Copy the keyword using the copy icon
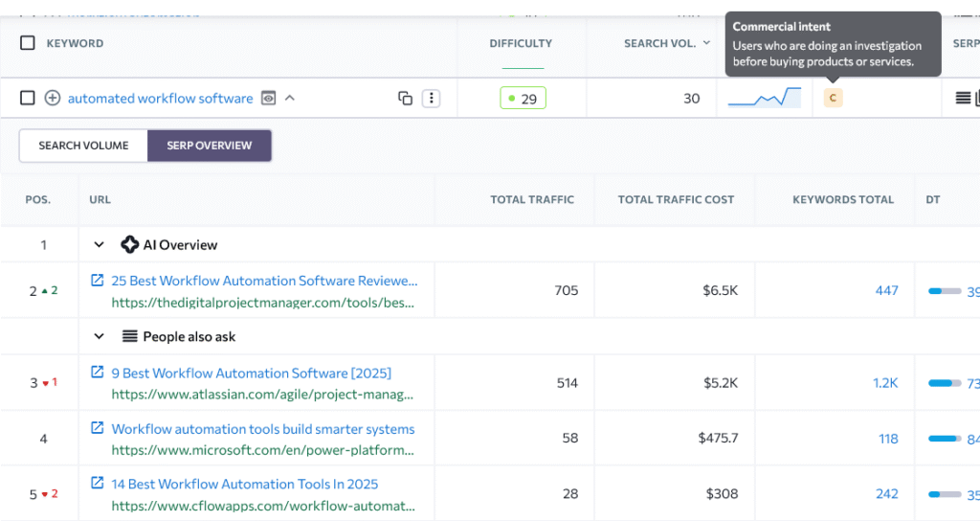The height and width of the screenshot is (521, 980). [x=405, y=99]
